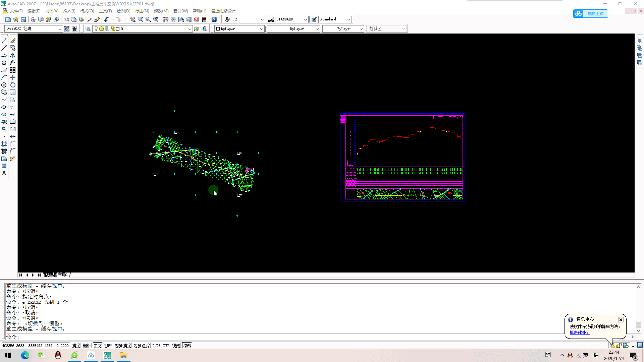Open the 管道线路设计 menu
The image size is (644, 362).
click(223, 11)
